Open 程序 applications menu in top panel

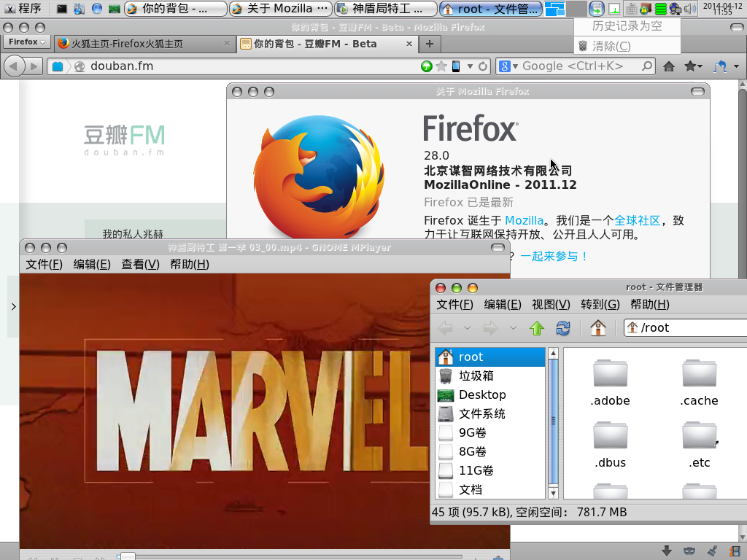click(x=23, y=9)
